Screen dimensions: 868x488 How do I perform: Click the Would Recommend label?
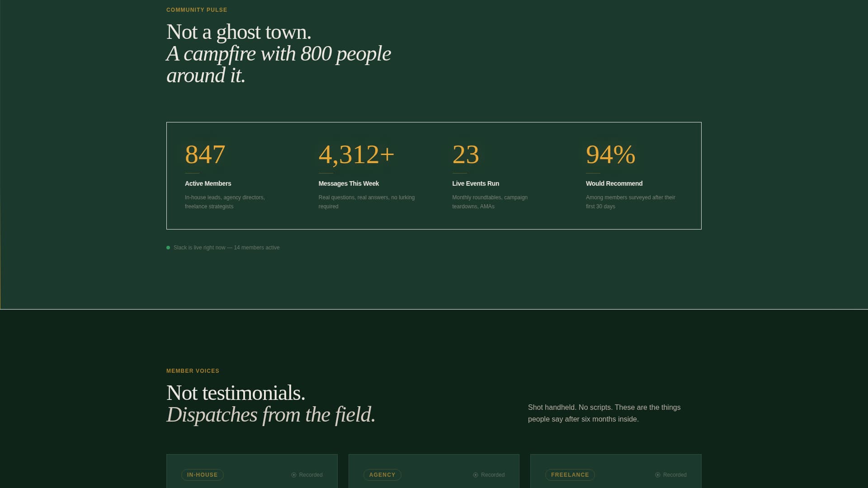tap(614, 183)
